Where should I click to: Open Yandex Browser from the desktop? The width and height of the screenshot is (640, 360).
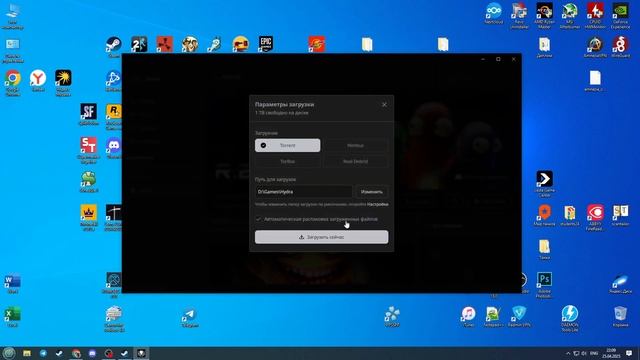click(38, 80)
